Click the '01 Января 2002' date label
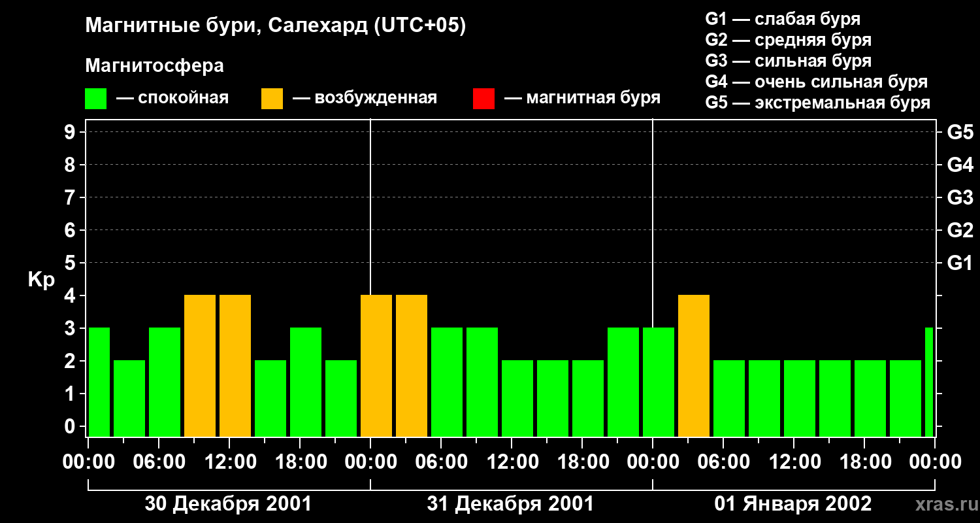 pyautogui.click(x=792, y=504)
